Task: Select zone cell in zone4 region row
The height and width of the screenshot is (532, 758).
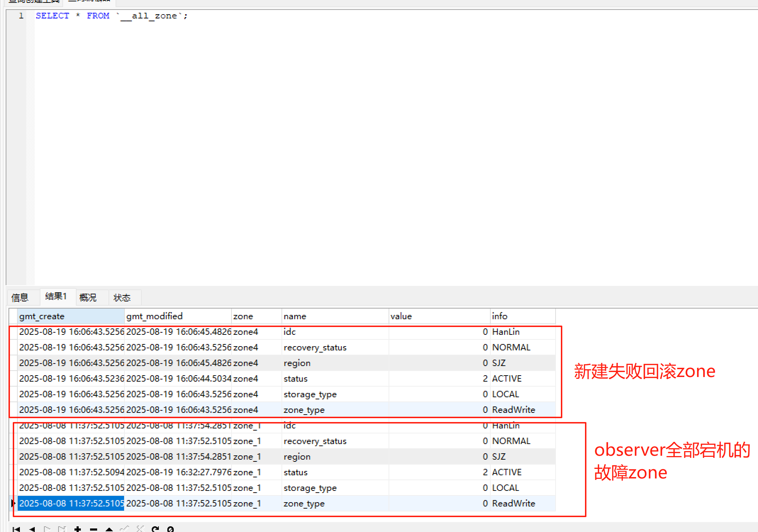Action: click(257, 363)
